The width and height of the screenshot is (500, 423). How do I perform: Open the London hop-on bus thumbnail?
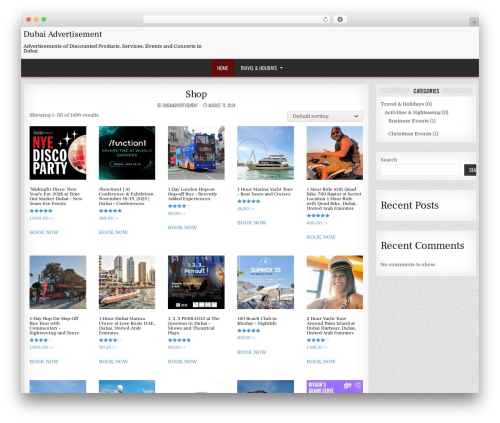click(196, 153)
